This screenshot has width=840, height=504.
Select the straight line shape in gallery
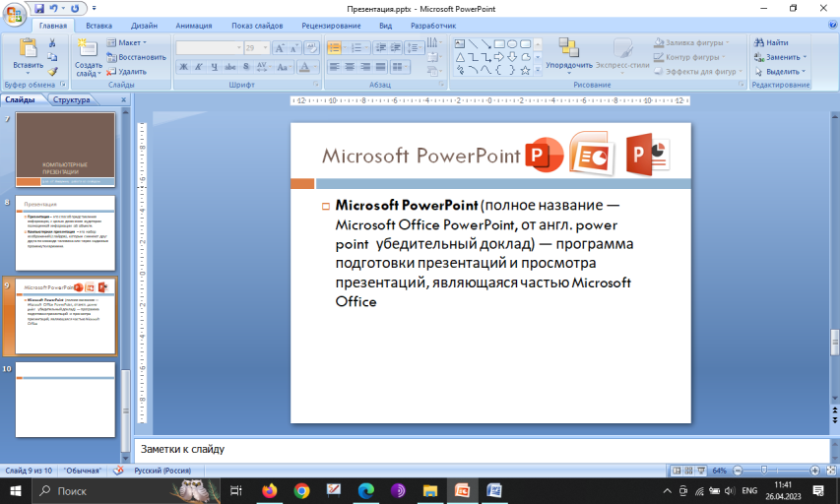[x=473, y=44]
